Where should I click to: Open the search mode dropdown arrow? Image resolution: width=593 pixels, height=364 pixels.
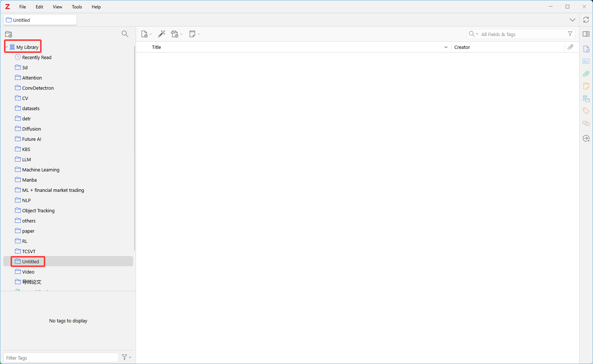477,34
